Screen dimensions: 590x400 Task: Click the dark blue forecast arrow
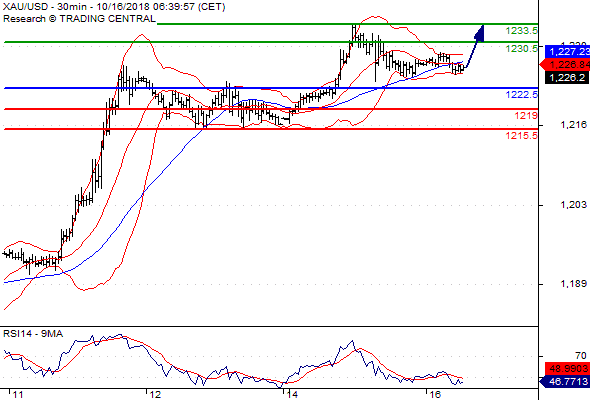(x=475, y=46)
